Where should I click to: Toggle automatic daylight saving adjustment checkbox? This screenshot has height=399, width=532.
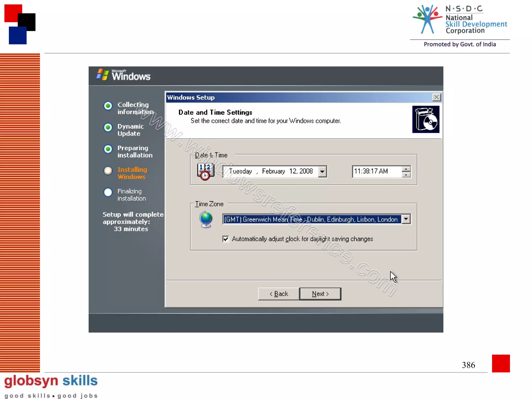225,239
